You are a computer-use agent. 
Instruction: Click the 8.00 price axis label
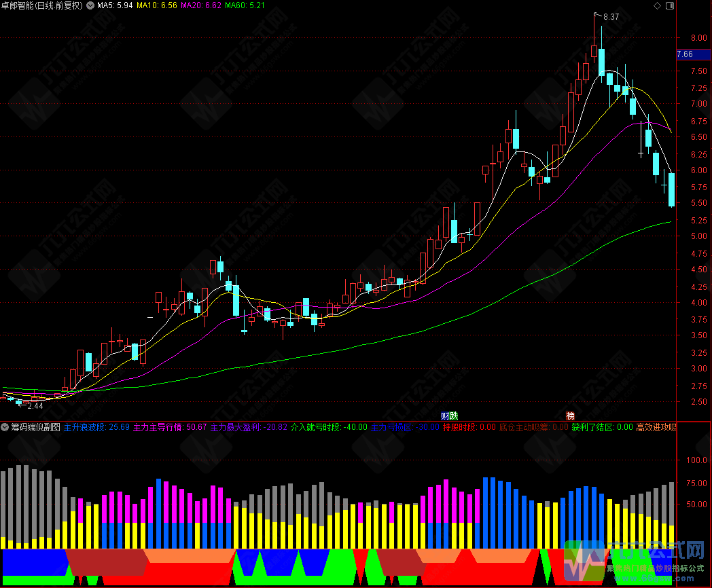pos(699,37)
